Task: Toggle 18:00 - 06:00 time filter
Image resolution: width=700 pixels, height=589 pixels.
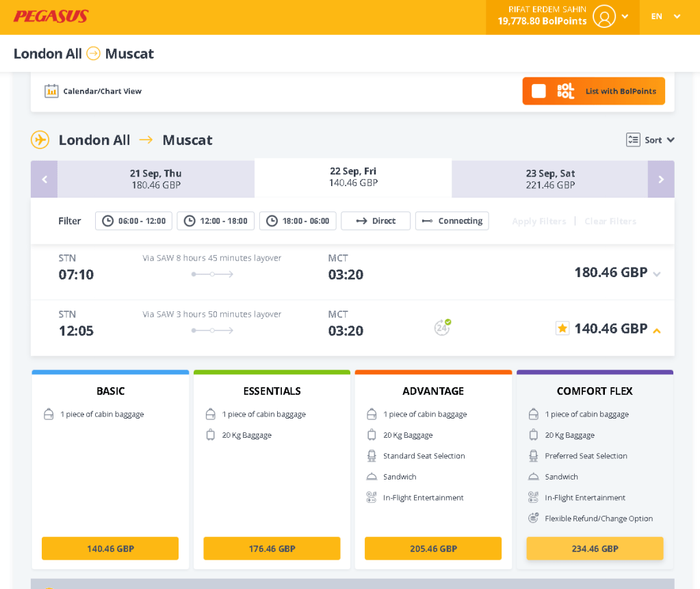Action: (298, 221)
